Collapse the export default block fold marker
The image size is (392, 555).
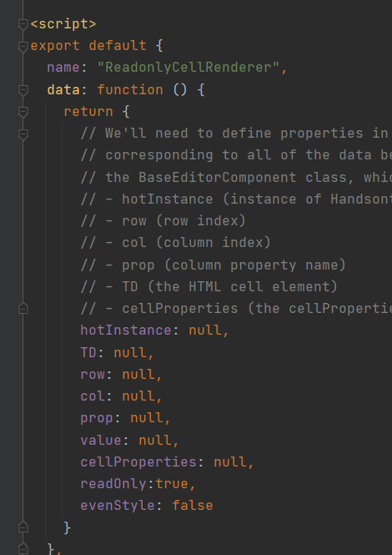[x=23, y=47]
